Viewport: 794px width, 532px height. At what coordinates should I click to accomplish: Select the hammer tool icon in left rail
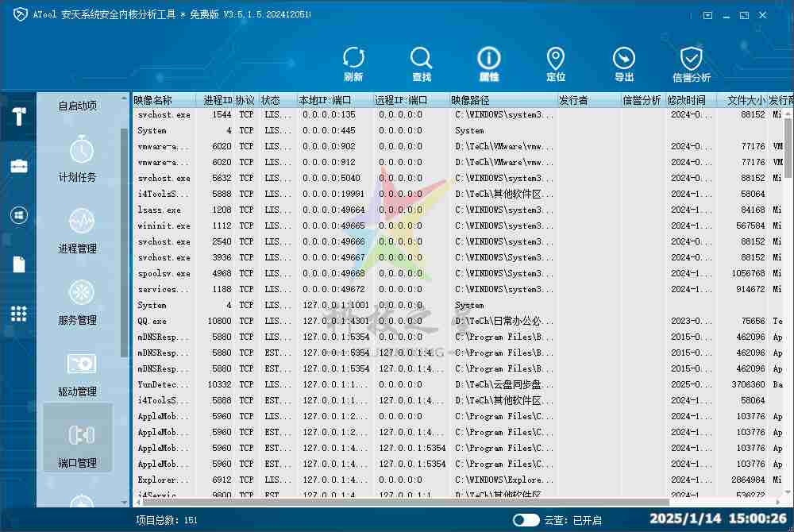(17, 115)
